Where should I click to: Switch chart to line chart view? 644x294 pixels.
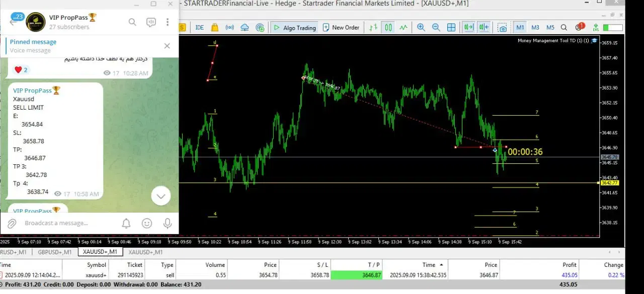coord(404,28)
